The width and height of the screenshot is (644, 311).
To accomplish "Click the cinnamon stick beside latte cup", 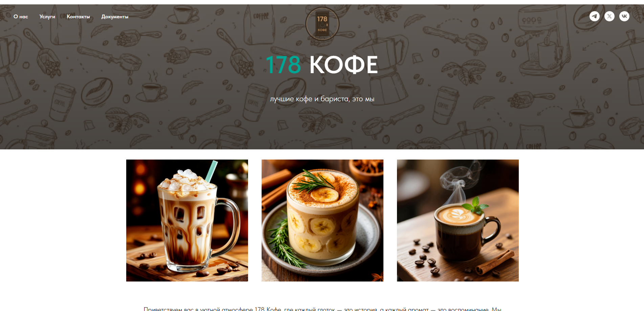I will pyautogui.click(x=494, y=262).
